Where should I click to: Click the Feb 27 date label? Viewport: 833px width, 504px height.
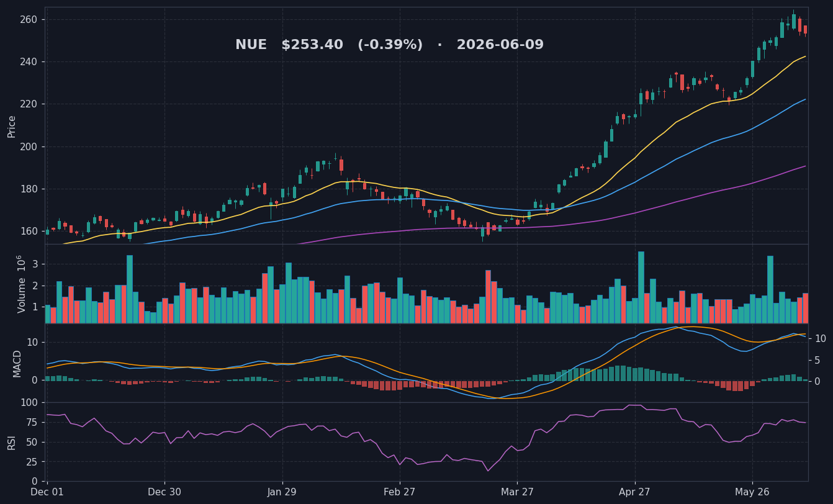[x=400, y=492]
